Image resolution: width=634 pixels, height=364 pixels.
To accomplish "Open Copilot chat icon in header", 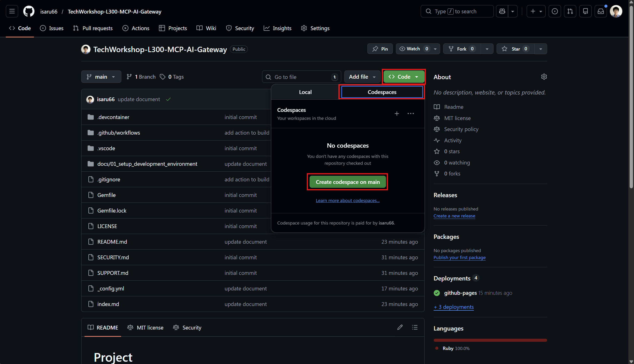I will pyautogui.click(x=502, y=11).
